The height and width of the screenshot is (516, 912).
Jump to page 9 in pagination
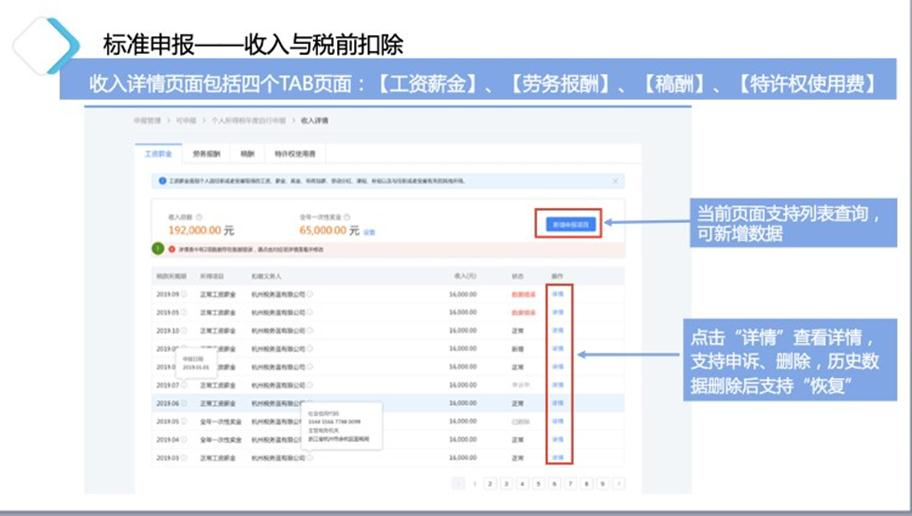(x=602, y=484)
